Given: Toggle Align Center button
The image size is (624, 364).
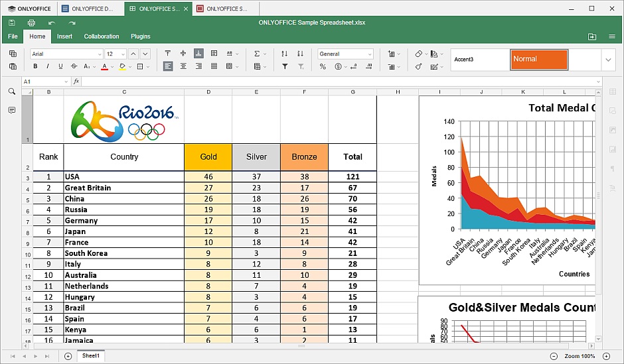Looking at the screenshot, I should [x=183, y=66].
